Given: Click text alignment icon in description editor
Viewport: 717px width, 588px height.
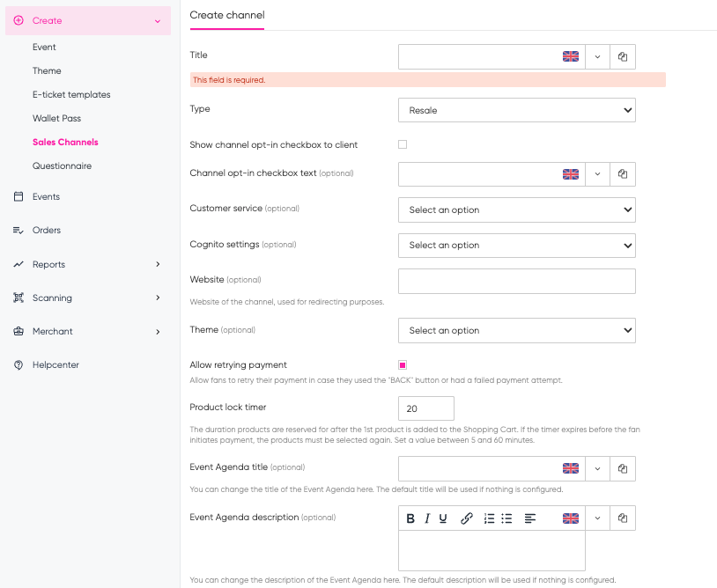Looking at the screenshot, I should pyautogui.click(x=530, y=518).
